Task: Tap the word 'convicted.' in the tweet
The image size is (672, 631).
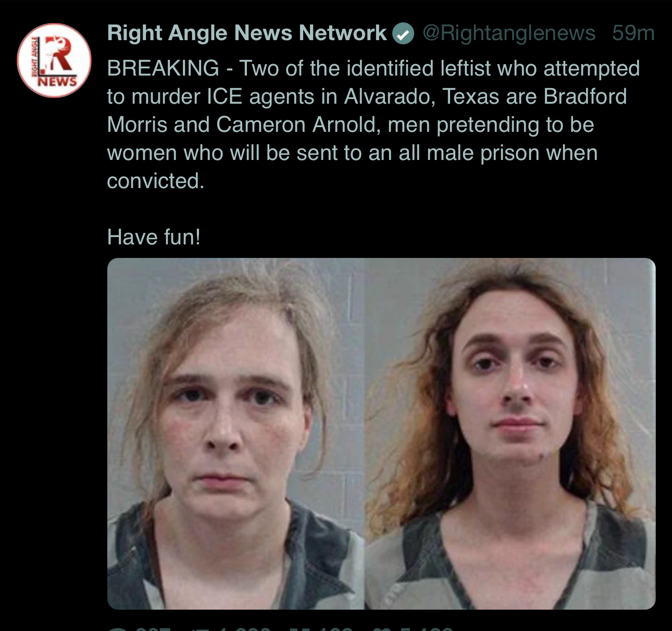Action: (x=156, y=181)
